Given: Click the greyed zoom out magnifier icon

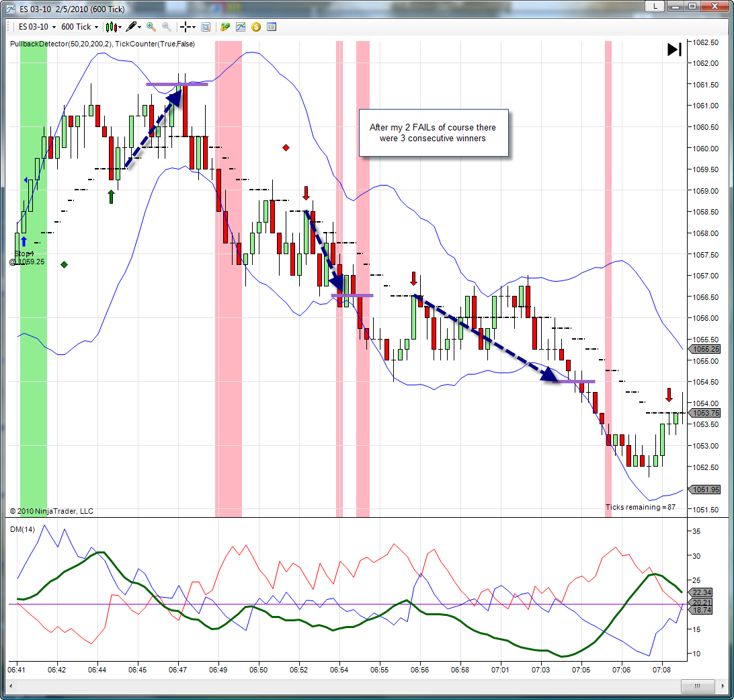Looking at the screenshot, I should pyautogui.click(x=166, y=27).
